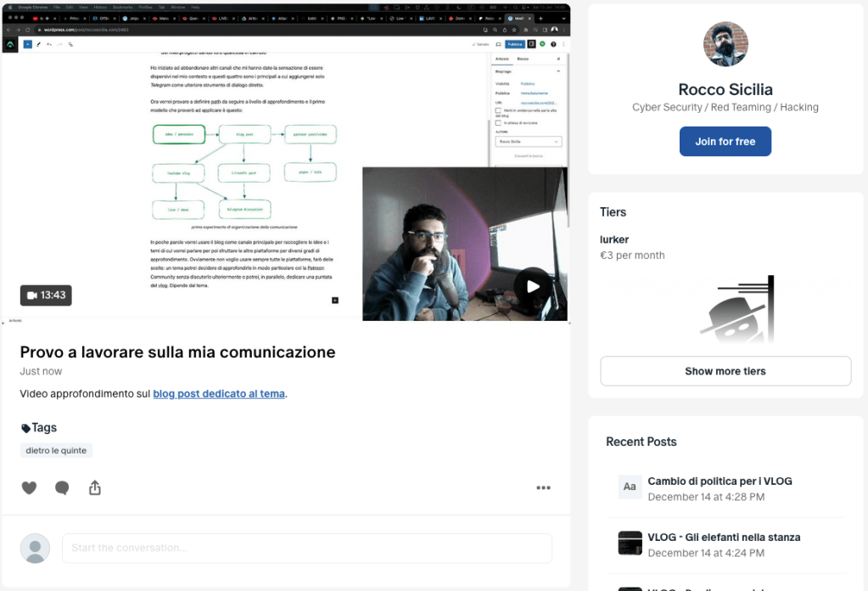This screenshot has width=868, height=591.
Task: Check the 'Metti in evidenza' checkbox
Action: (x=498, y=110)
